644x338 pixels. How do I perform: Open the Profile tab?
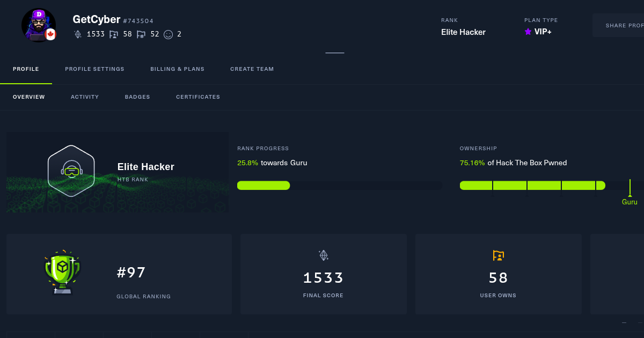[26, 69]
